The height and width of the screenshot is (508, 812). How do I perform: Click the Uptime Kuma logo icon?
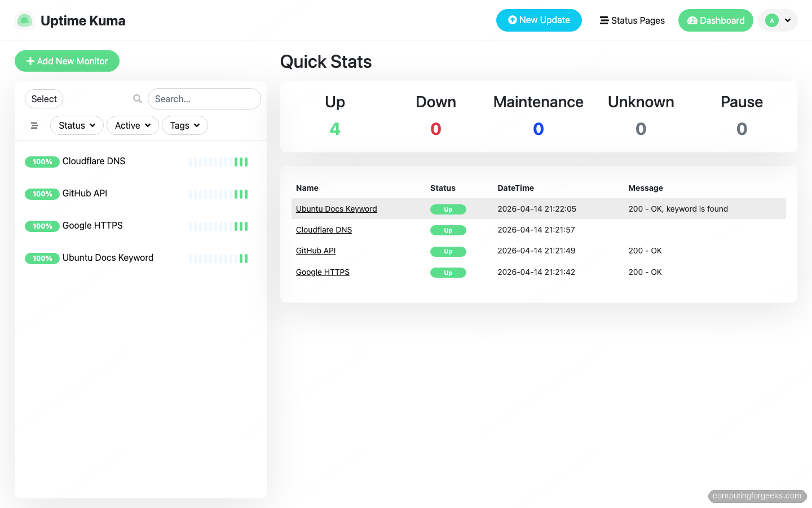point(25,20)
